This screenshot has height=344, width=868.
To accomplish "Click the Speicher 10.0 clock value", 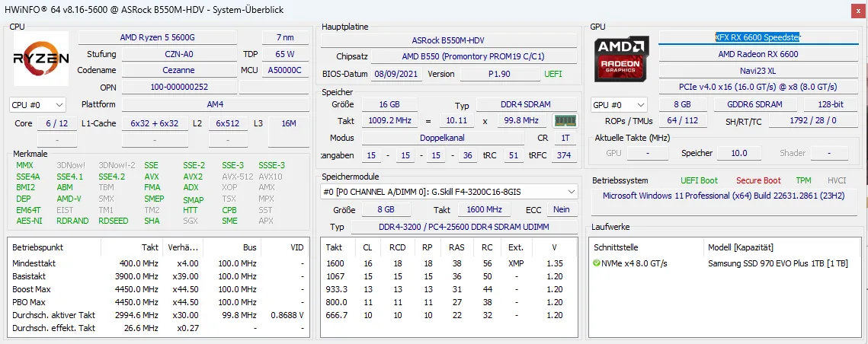I will click(x=738, y=153).
